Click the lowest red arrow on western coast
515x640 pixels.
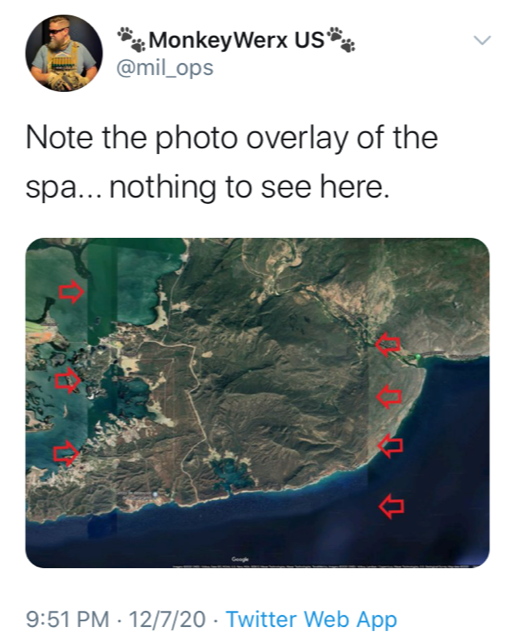click(66, 453)
